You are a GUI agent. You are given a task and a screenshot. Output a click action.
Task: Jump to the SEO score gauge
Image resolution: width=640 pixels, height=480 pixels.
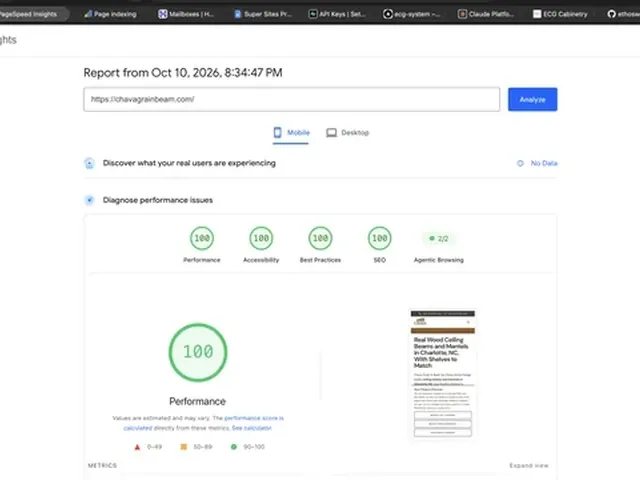(380, 238)
